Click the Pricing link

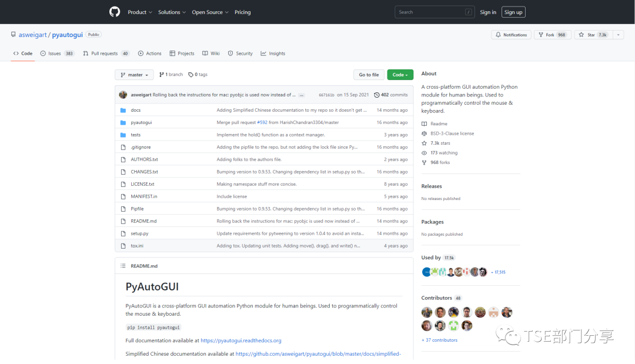[x=243, y=12]
